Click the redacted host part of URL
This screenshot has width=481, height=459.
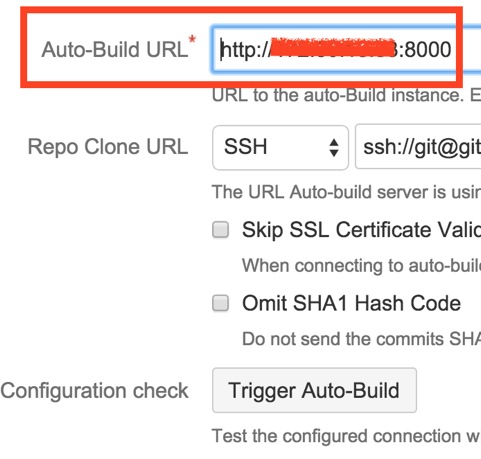[332, 49]
